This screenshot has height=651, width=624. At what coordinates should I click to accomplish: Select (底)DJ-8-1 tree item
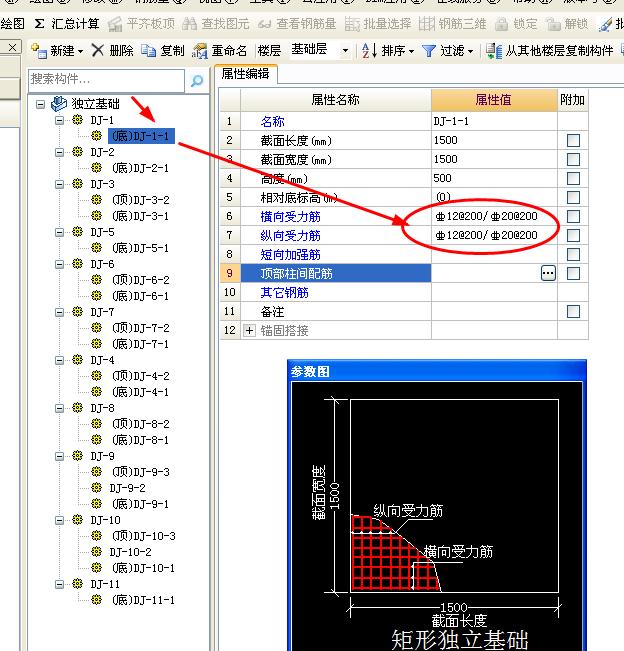[x=140, y=439]
